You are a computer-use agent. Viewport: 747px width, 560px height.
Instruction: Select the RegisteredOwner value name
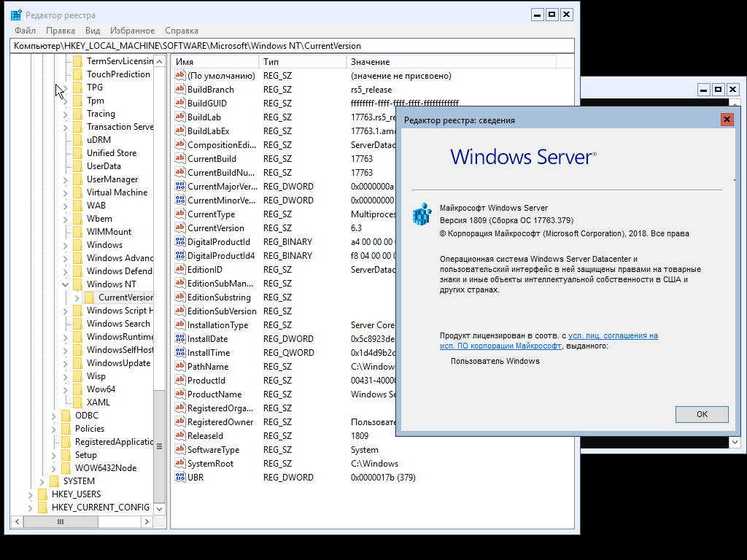220,422
